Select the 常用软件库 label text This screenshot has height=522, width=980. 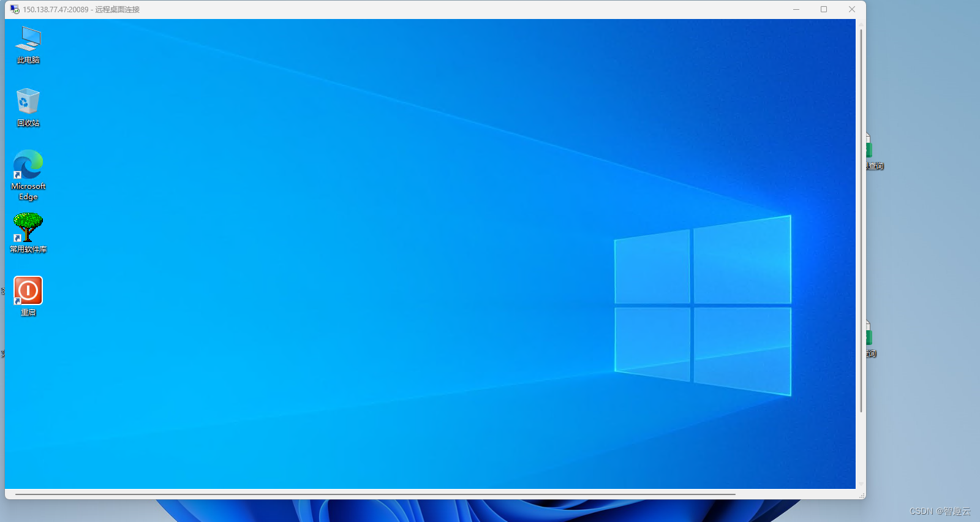click(x=28, y=249)
